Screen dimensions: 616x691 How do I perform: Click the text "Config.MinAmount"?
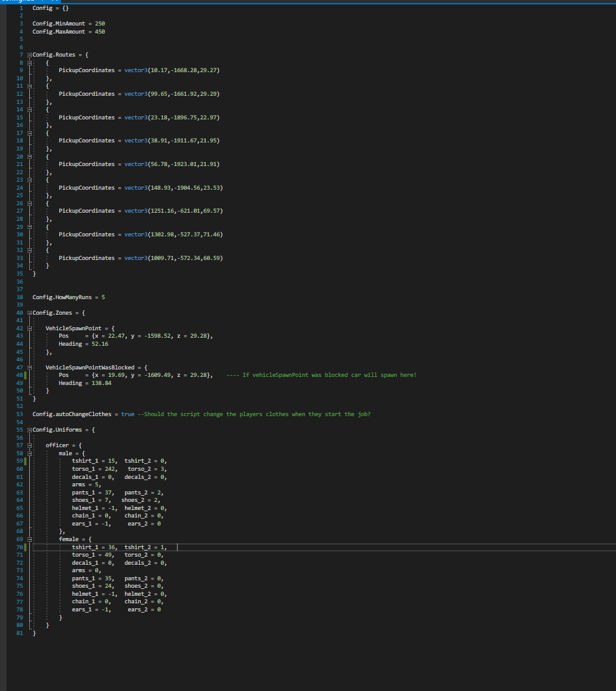58,24
